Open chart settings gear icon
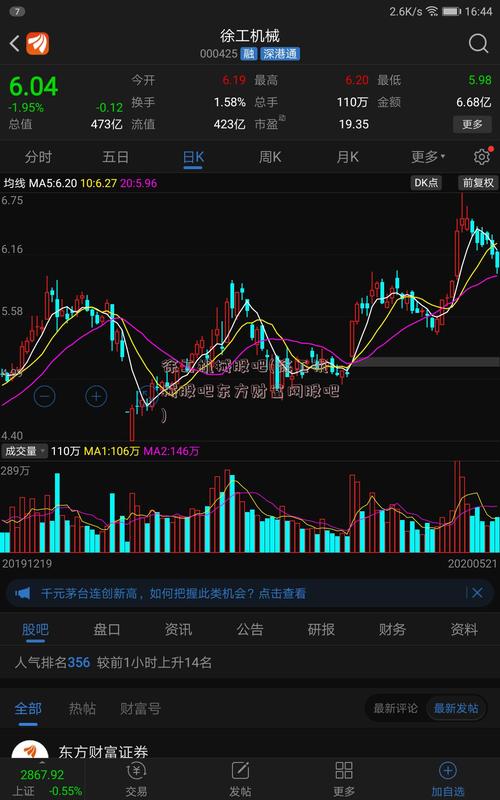Screen dimensions: 500x800 [x=481, y=157]
